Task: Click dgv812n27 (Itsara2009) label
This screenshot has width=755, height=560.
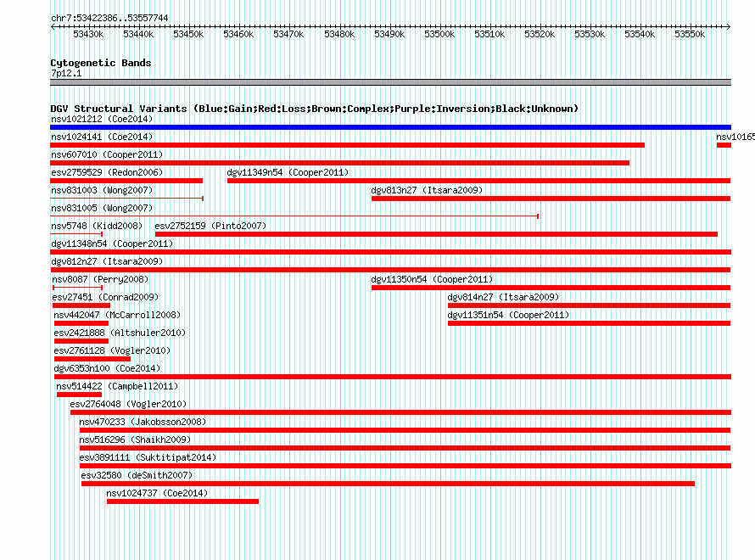Action: (107, 261)
